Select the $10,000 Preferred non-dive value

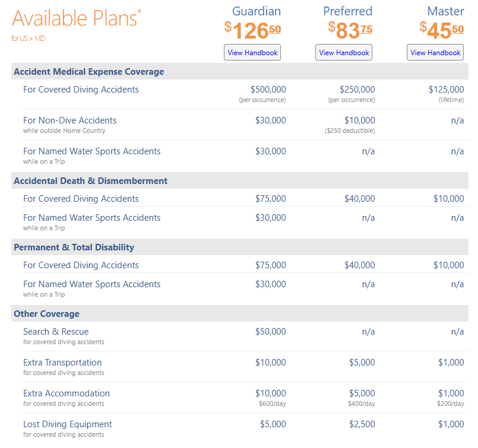(359, 120)
